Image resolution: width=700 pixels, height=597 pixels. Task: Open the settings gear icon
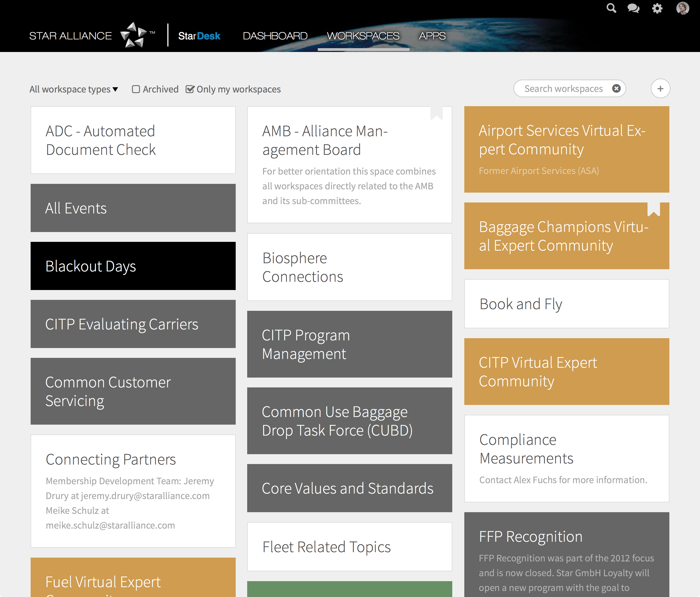[657, 8]
